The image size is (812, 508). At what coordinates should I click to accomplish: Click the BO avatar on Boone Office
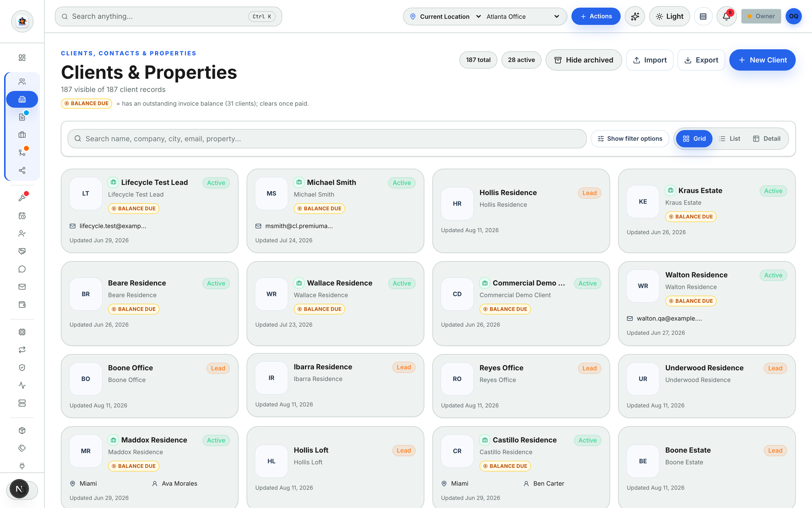(x=86, y=379)
